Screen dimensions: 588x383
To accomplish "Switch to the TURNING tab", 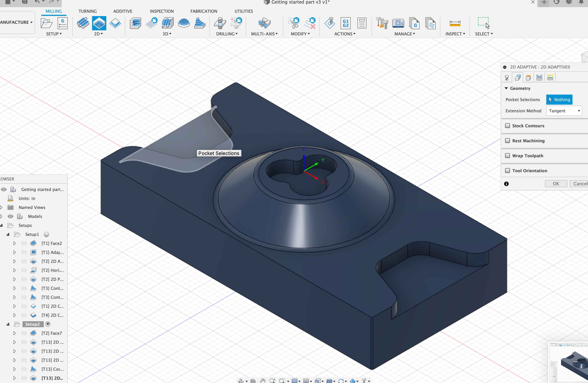I will click(x=87, y=11).
